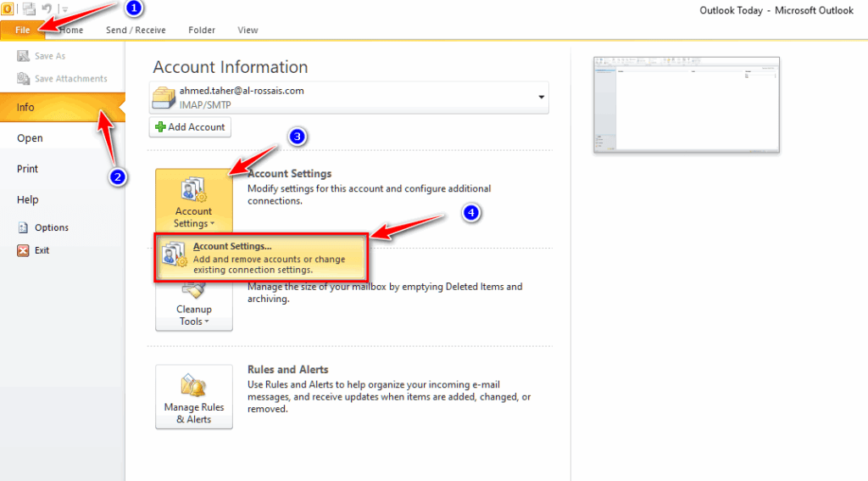868x481 pixels.
Task: Switch to the Send / Receive tab
Action: pyautogui.click(x=136, y=31)
